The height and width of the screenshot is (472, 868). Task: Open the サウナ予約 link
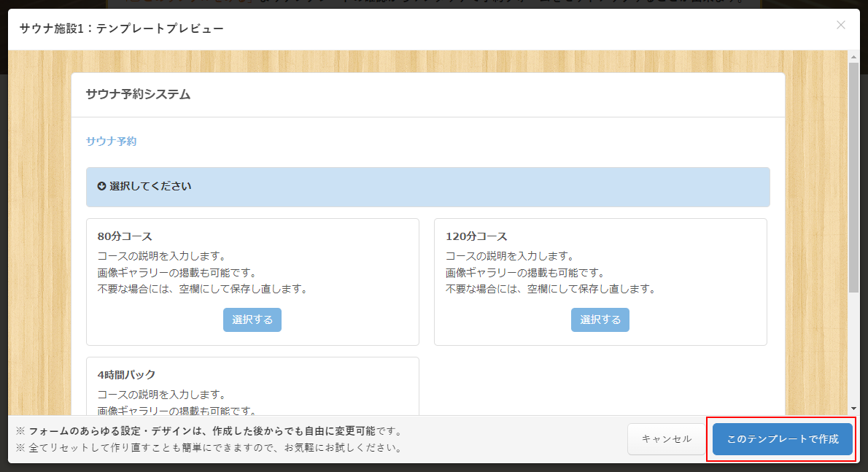[x=111, y=142]
